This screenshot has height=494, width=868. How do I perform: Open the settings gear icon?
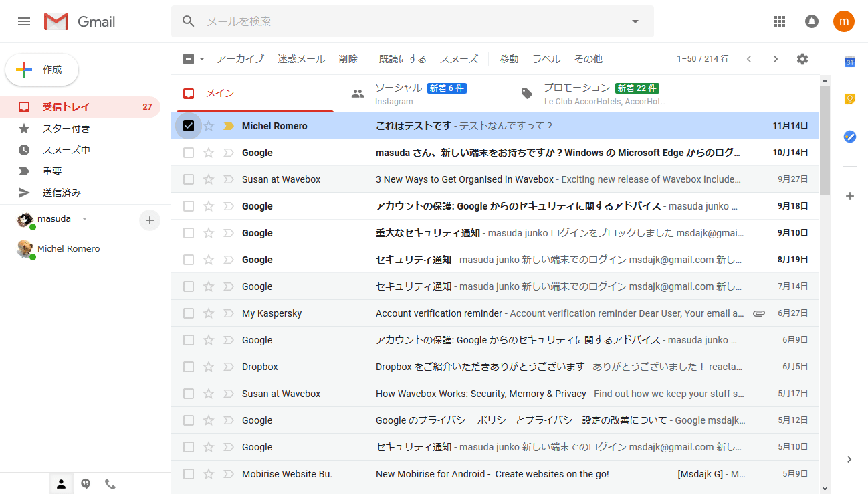point(802,59)
